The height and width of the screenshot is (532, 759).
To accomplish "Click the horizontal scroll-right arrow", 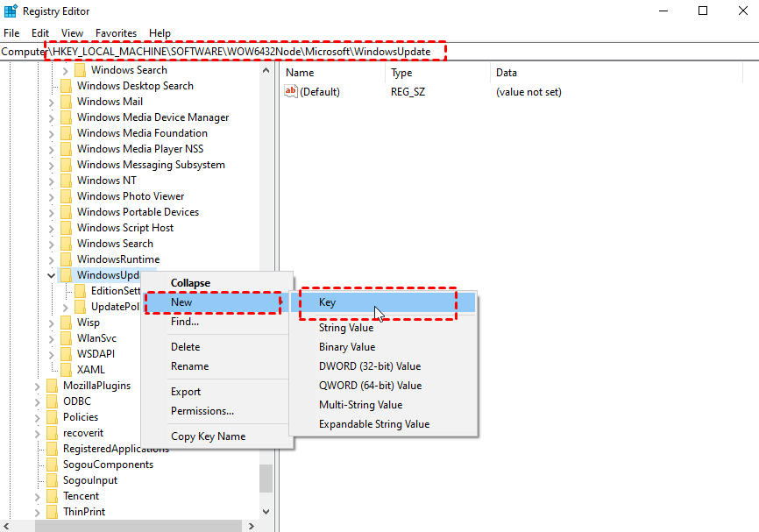I will click(x=252, y=526).
